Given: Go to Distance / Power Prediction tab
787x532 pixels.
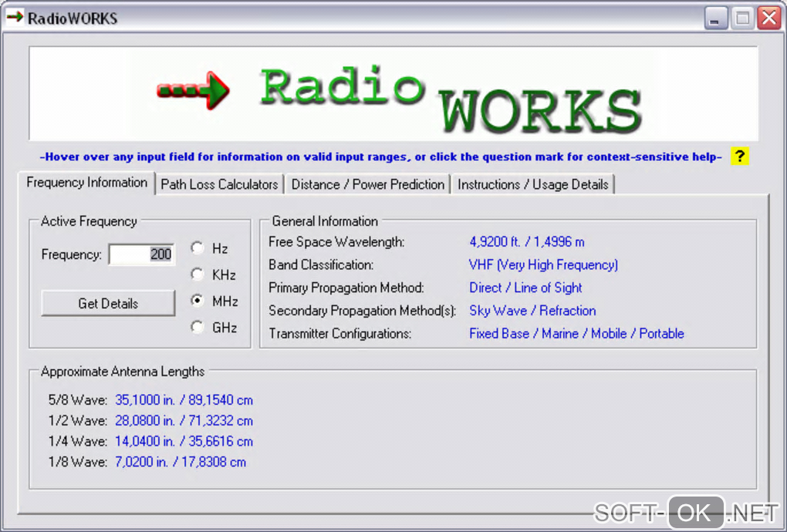Looking at the screenshot, I should (x=368, y=184).
